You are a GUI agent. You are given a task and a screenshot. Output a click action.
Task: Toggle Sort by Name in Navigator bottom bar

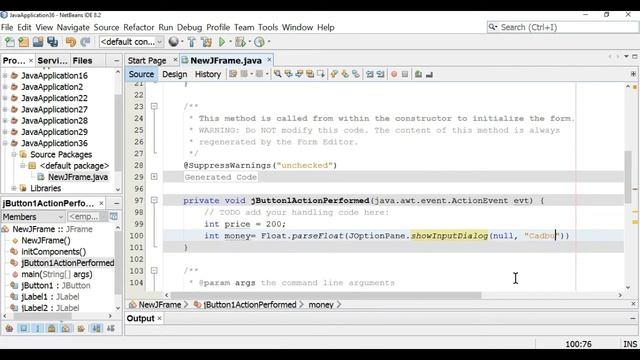click(x=96, y=328)
